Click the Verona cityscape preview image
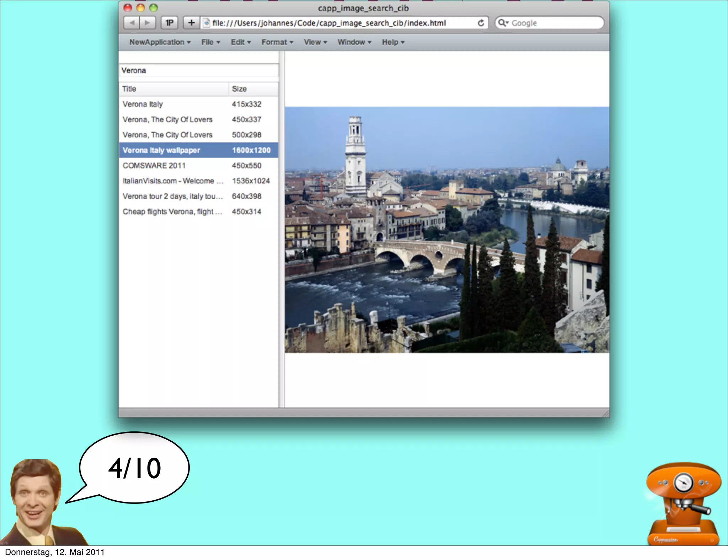The image size is (728, 560). tap(447, 230)
